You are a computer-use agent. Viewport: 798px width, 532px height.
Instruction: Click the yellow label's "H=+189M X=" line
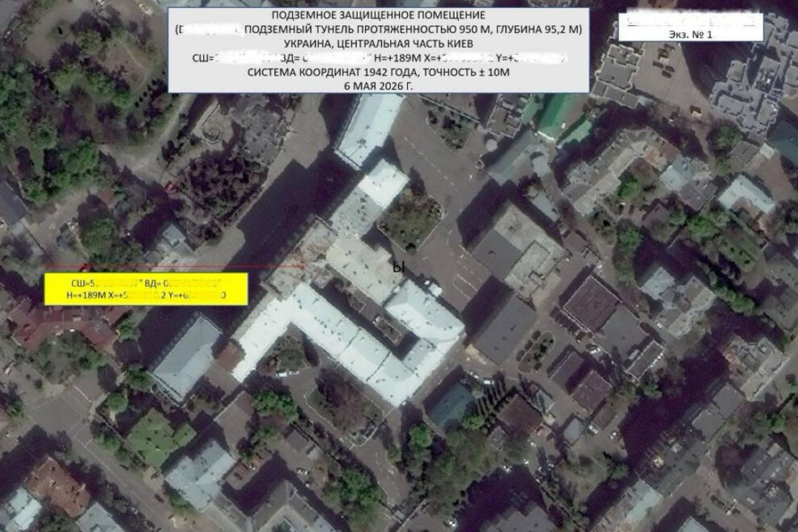click(146, 295)
